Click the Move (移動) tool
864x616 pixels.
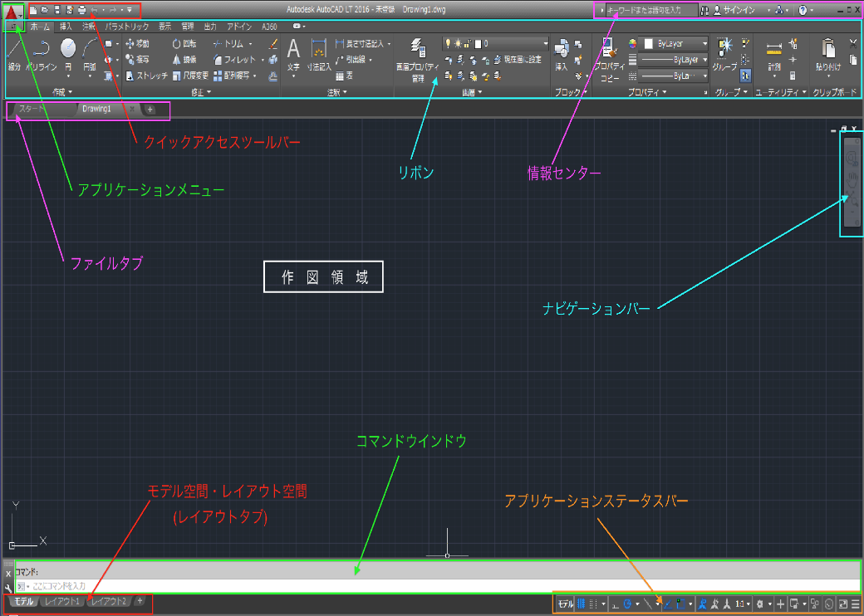pyautogui.click(x=138, y=43)
